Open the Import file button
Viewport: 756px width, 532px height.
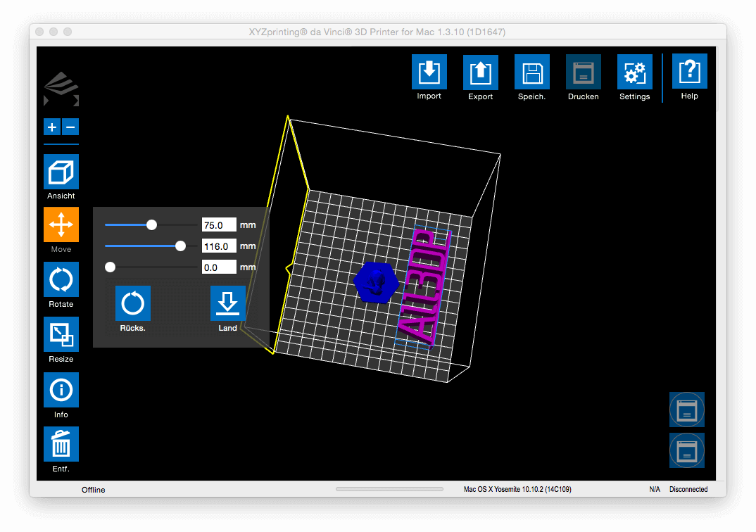(429, 72)
